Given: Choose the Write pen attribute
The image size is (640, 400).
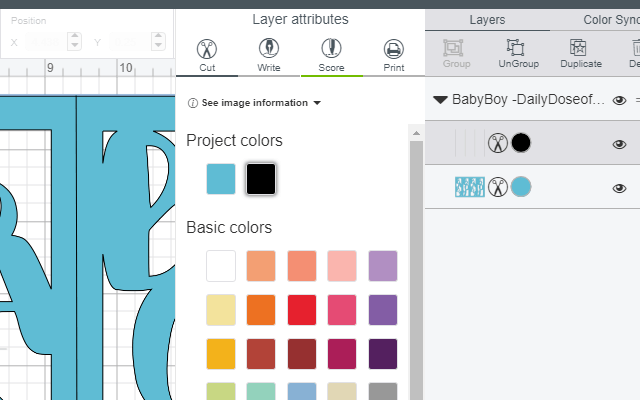Looking at the screenshot, I should coord(269,56).
